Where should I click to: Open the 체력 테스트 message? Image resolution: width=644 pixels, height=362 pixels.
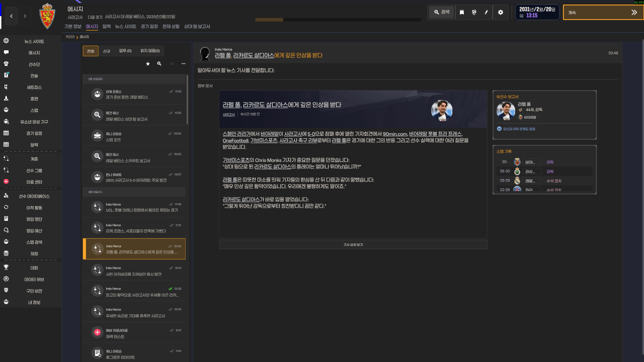(135, 332)
